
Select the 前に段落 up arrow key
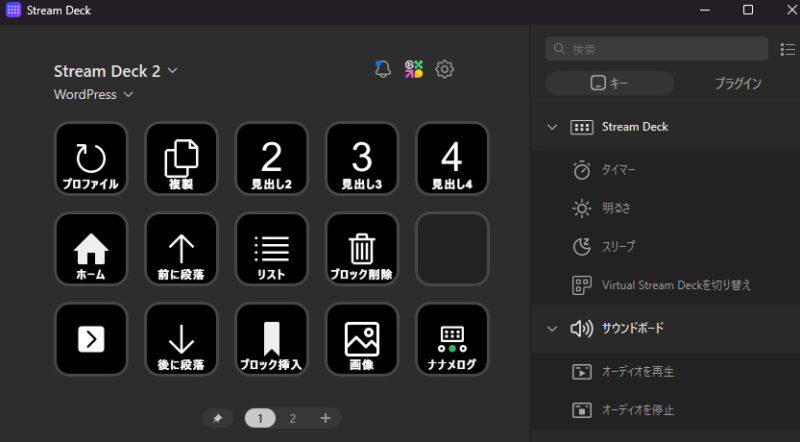tap(181, 249)
